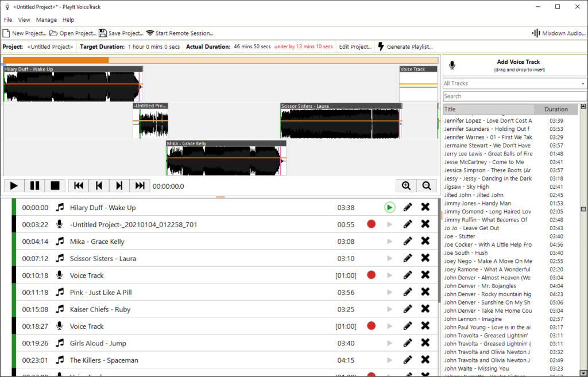Delete Kaiser Chiefs - Ruby row

tap(425, 309)
